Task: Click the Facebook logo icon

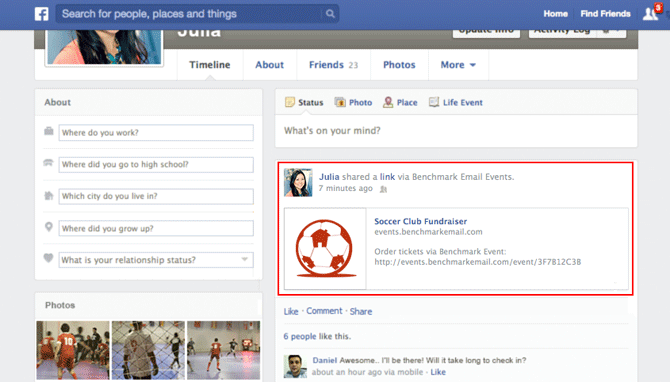Action: pos(41,14)
